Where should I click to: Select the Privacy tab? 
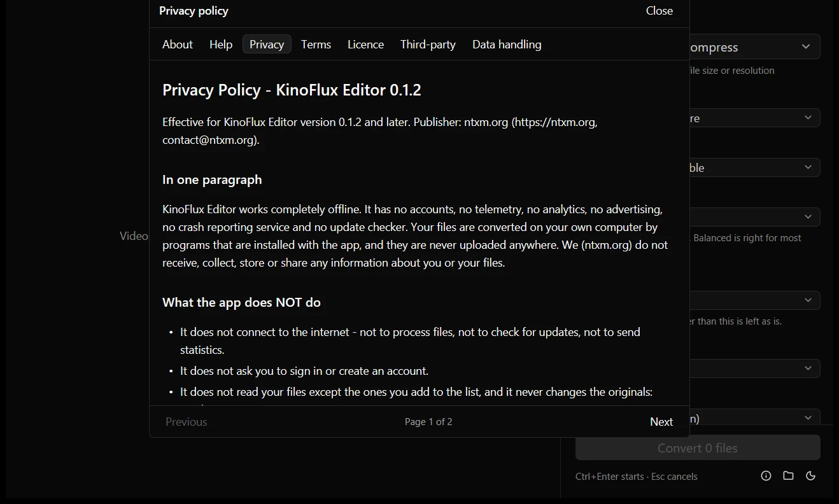point(267,45)
